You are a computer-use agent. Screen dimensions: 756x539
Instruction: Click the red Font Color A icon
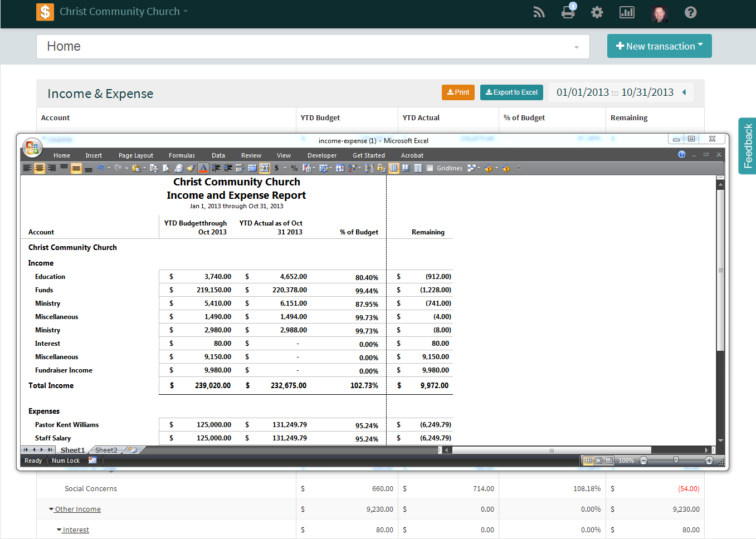coord(203,168)
